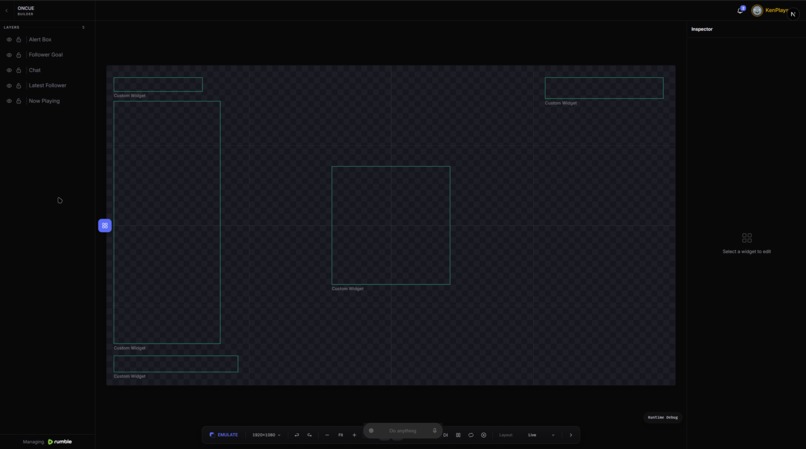Hide the Latest Follower layer

[x=9, y=86]
